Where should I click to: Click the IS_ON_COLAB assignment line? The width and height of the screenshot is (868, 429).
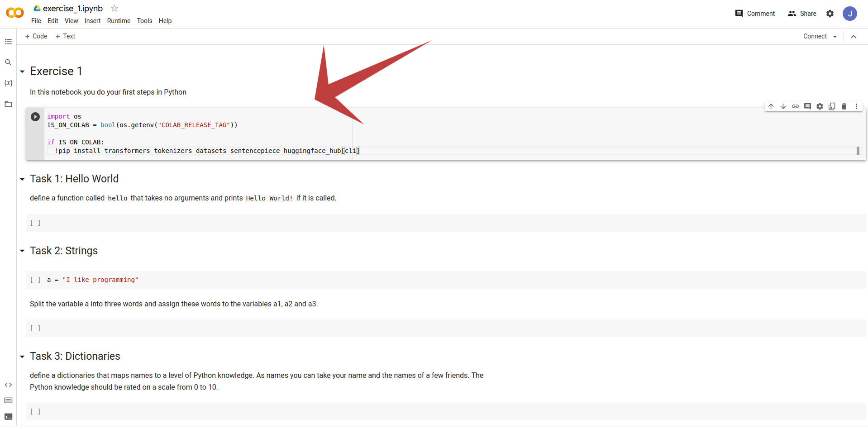pyautogui.click(x=142, y=125)
